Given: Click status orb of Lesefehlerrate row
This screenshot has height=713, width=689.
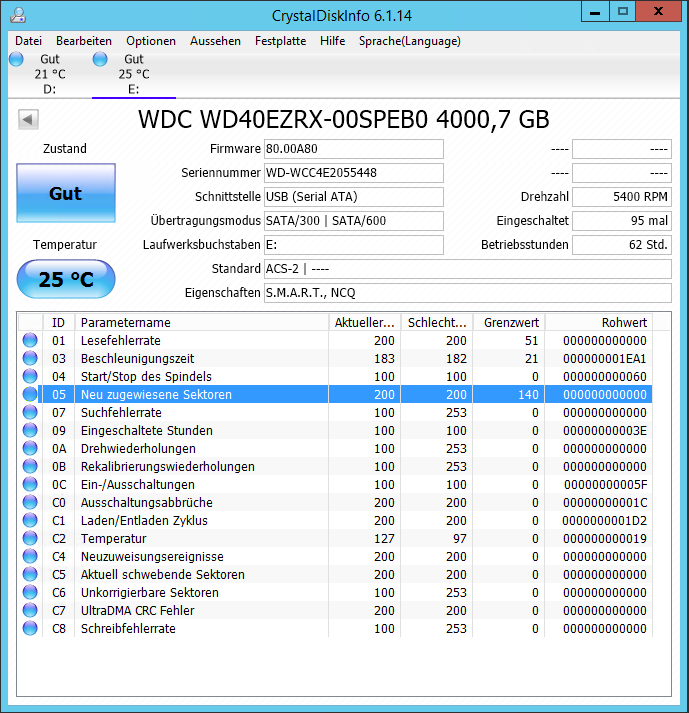Looking at the screenshot, I should [x=30, y=340].
